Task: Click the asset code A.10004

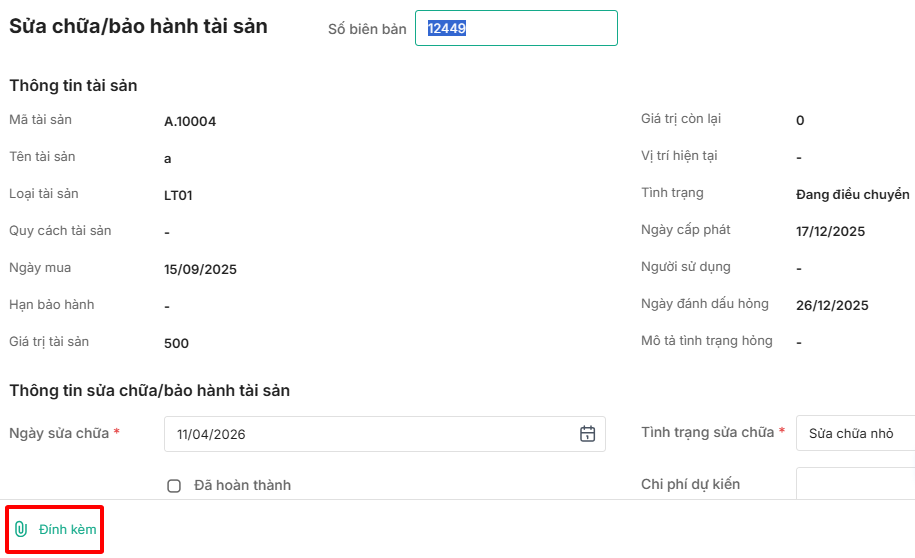Action: (190, 122)
